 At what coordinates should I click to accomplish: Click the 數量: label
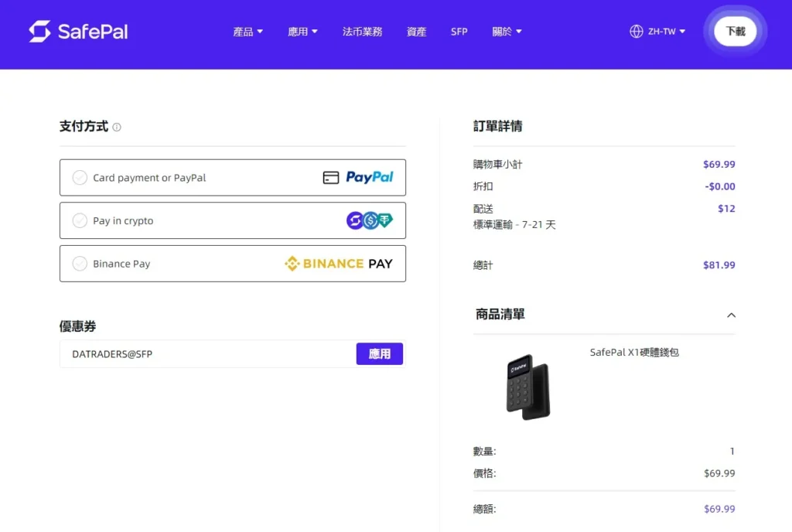click(x=484, y=452)
